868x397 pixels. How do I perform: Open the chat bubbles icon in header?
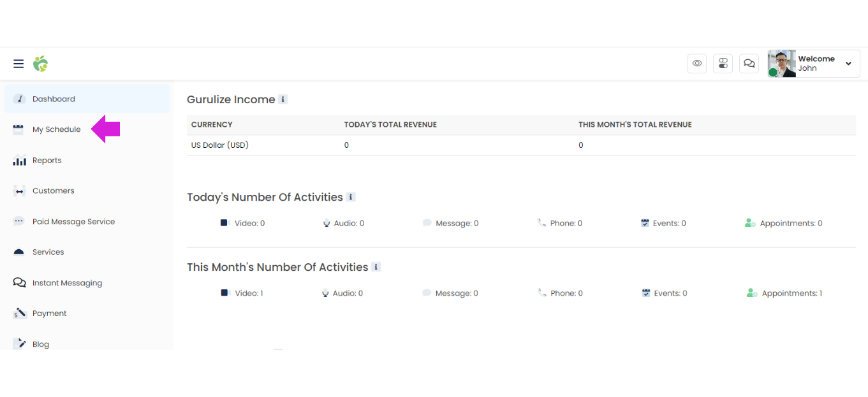pos(749,64)
